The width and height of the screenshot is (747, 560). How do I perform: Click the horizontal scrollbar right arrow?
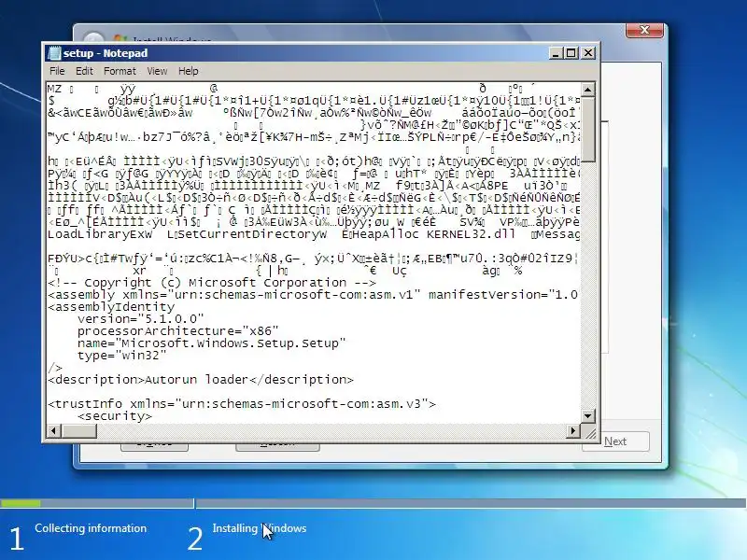click(x=573, y=431)
